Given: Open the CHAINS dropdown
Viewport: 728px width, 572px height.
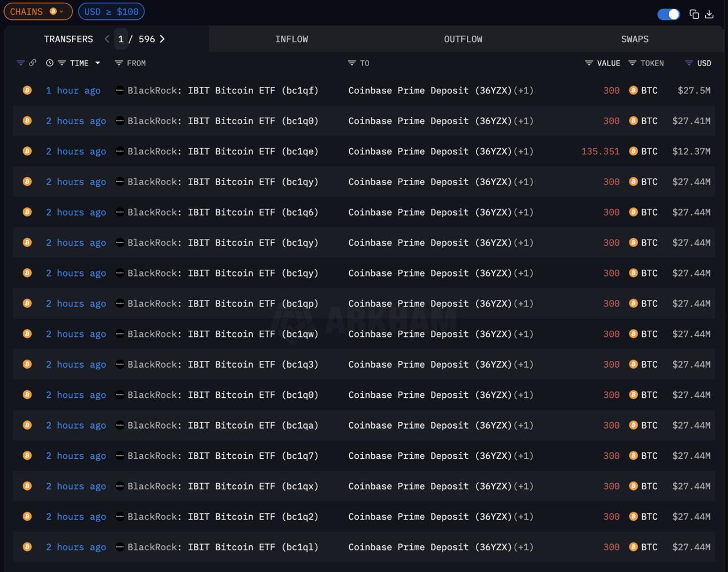Looking at the screenshot, I should click(x=38, y=11).
